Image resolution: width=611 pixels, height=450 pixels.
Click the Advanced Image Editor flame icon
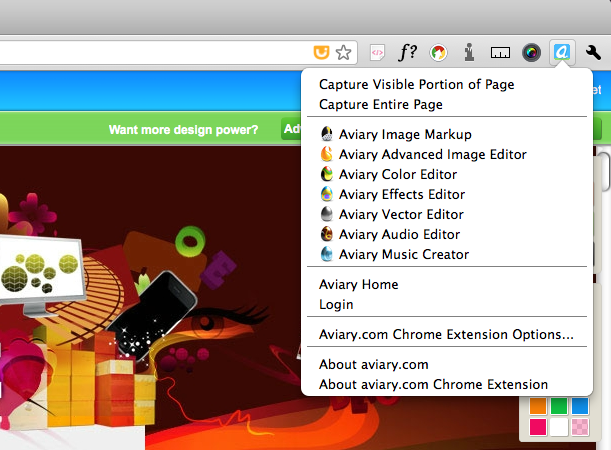pos(327,154)
